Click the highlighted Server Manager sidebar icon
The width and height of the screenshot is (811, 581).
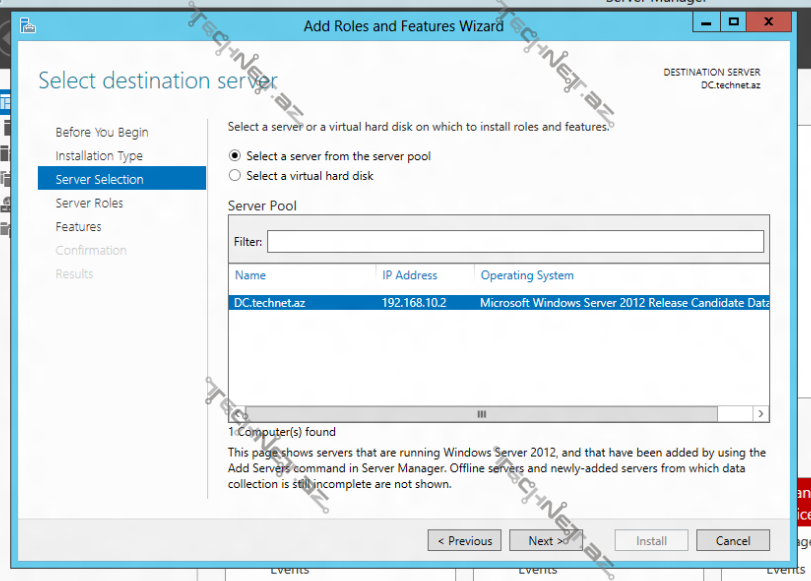(x=7, y=102)
